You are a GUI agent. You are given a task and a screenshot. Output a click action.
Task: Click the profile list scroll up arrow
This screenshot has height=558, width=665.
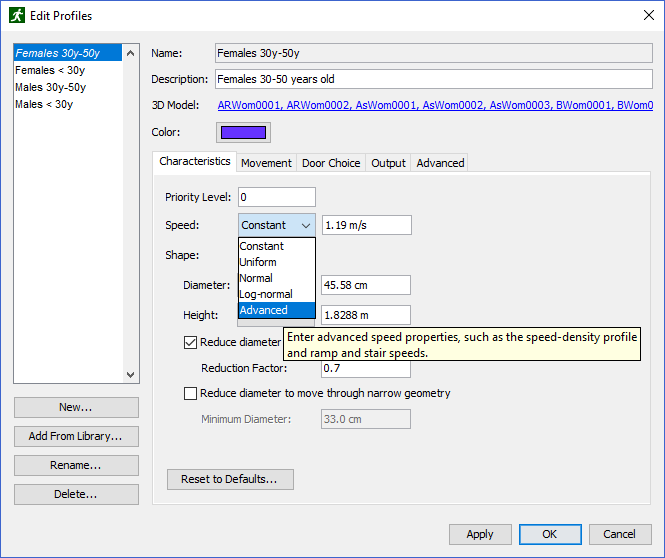pos(131,53)
